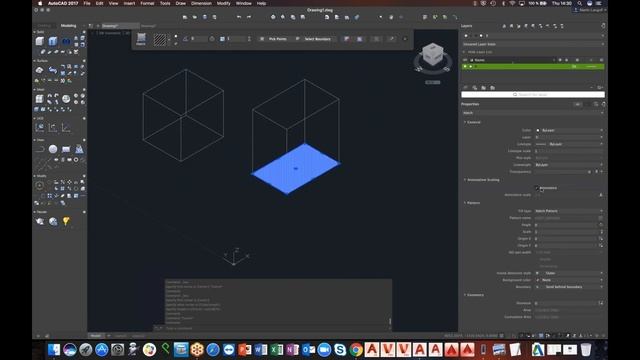Click the hatch angle input field in toolbar
This screenshot has width=640, height=360.
(198, 39)
